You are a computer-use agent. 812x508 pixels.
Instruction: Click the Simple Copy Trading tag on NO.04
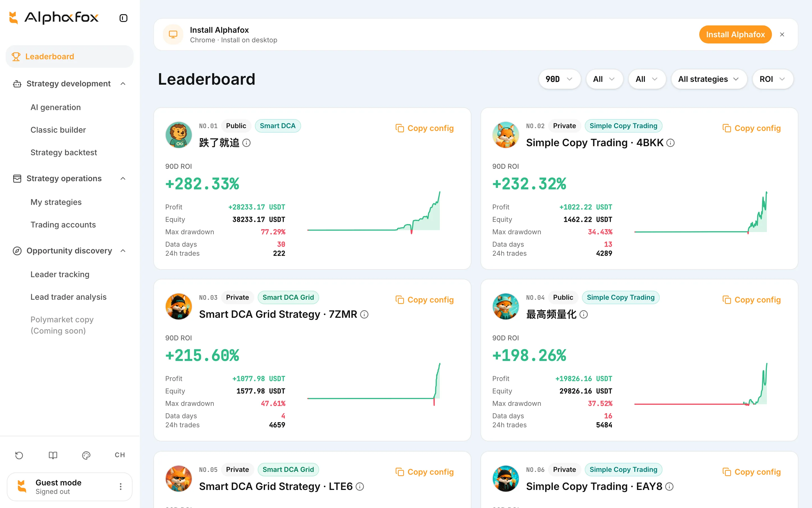pos(621,298)
